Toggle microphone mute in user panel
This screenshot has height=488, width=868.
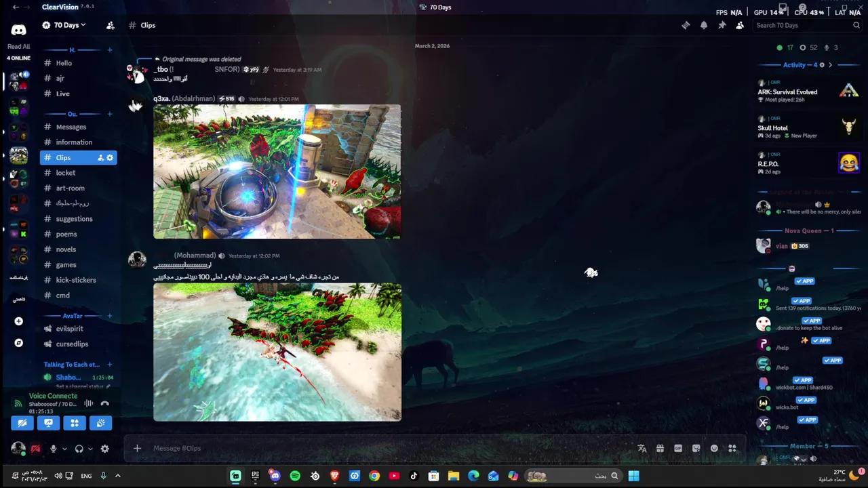pyautogui.click(x=53, y=449)
